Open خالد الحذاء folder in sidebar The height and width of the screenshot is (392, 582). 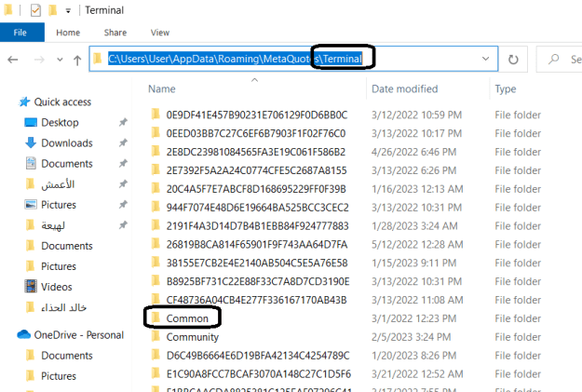pyautogui.click(x=63, y=307)
